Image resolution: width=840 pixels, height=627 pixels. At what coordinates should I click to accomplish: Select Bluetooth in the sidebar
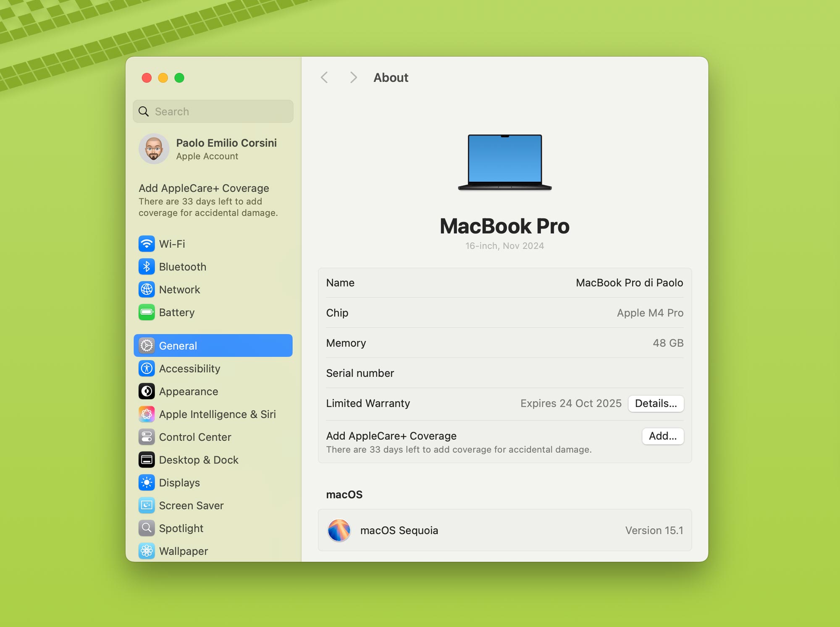tap(213, 267)
